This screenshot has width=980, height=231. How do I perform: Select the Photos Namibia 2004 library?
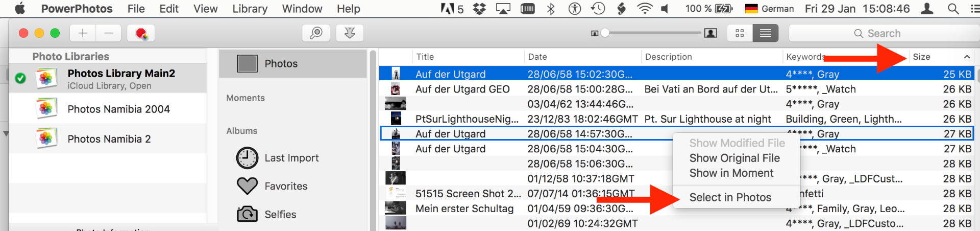click(118, 109)
